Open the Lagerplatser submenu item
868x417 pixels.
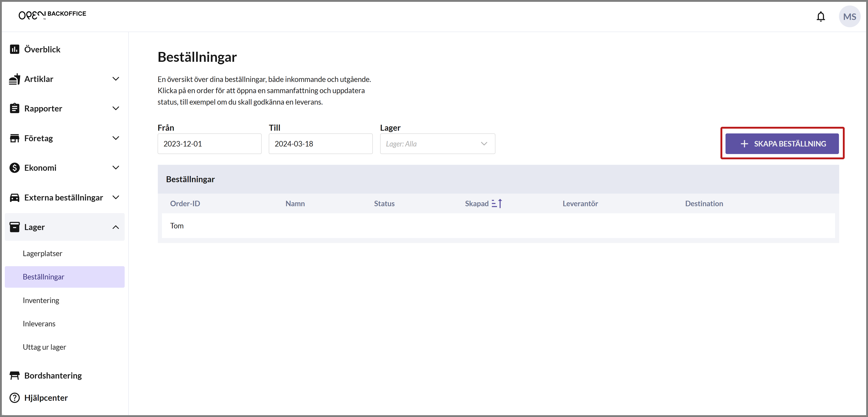coord(43,253)
